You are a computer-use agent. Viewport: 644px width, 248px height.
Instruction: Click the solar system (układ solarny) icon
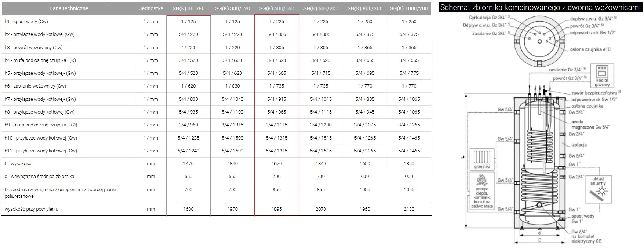(598, 188)
